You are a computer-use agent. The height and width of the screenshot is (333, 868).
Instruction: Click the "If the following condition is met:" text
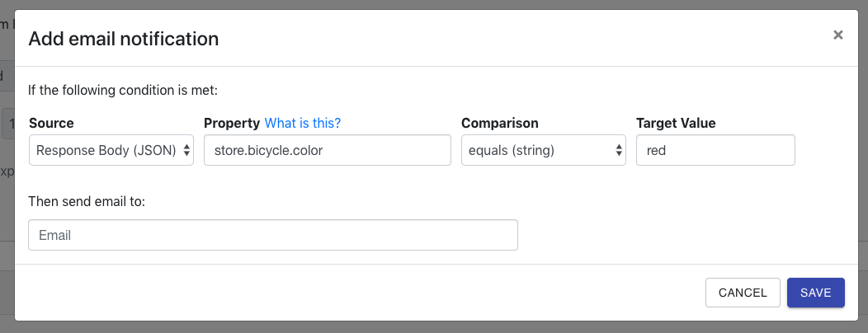click(x=122, y=89)
